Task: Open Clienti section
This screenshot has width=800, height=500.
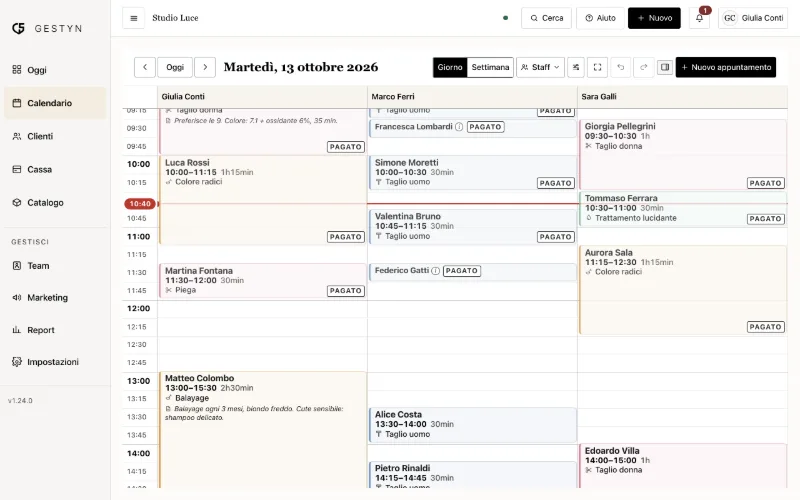Action: click(x=55, y=136)
